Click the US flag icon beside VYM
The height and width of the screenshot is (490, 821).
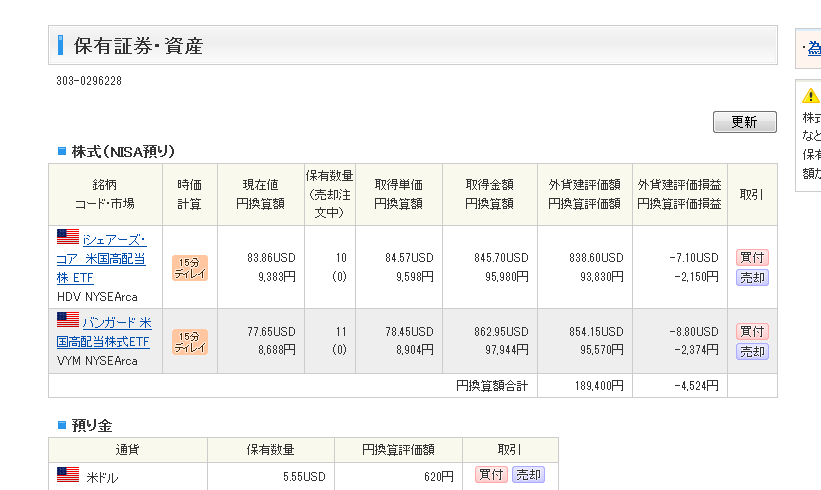tap(68, 319)
